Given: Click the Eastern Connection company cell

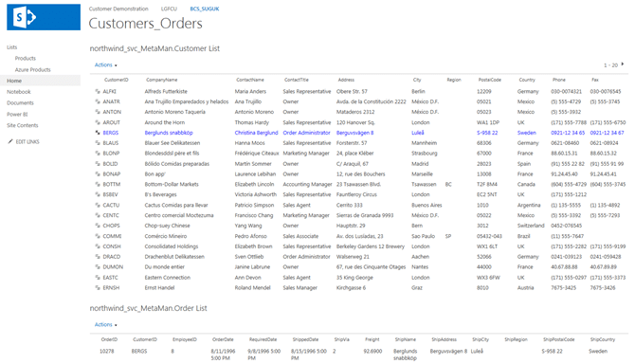Looking at the screenshot, I should (167, 278).
